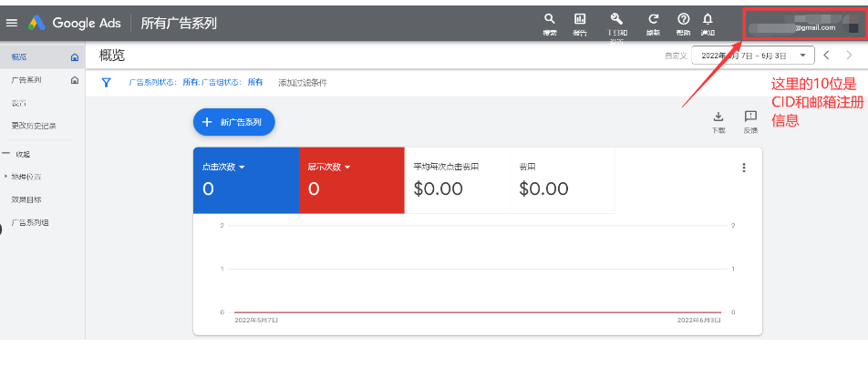This screenshot has width=868, height=367.
Task: Select 更改历史记录 in the sidebar
Action: 35,125
